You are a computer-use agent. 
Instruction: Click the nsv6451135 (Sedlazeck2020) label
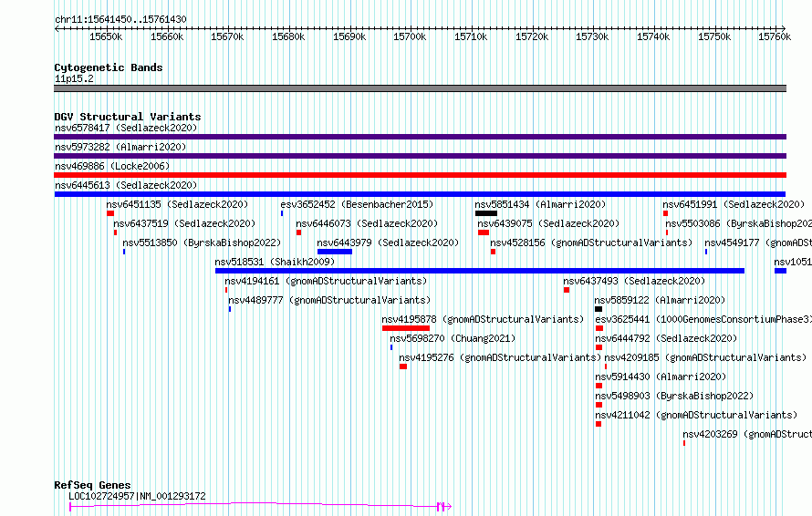tap(177, 204)
